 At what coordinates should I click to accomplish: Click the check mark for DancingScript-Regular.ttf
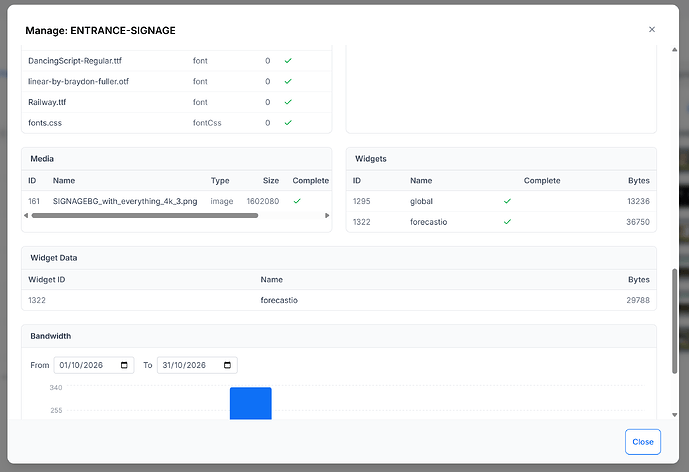point(288,61)
